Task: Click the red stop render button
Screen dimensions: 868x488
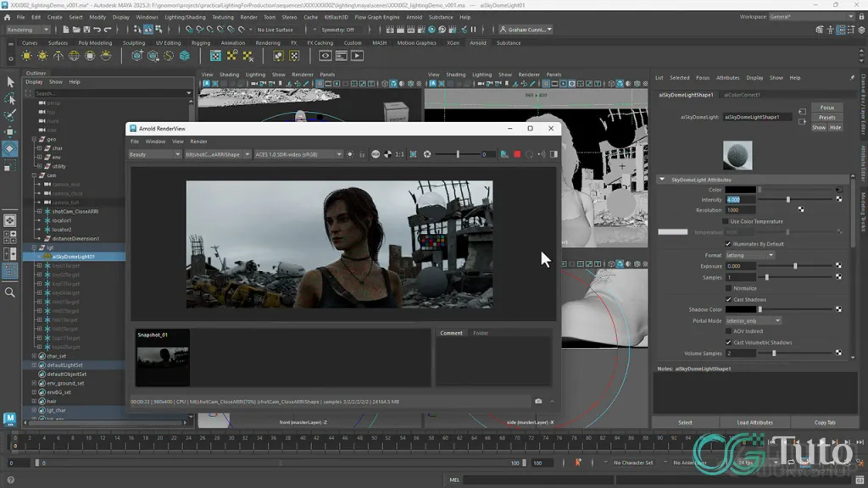Action: pos(517,154)
